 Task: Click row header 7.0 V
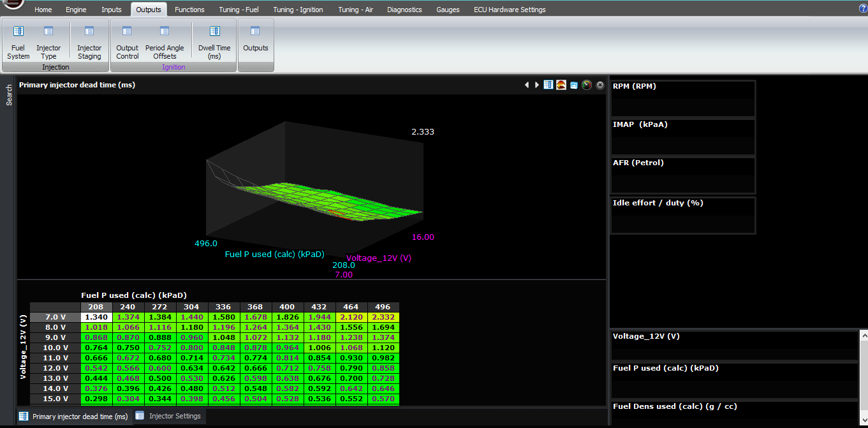(x=55, y=317)
